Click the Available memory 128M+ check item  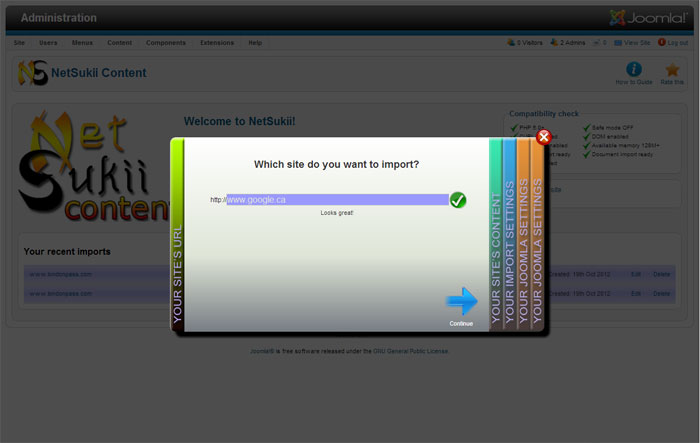[621, 145]
